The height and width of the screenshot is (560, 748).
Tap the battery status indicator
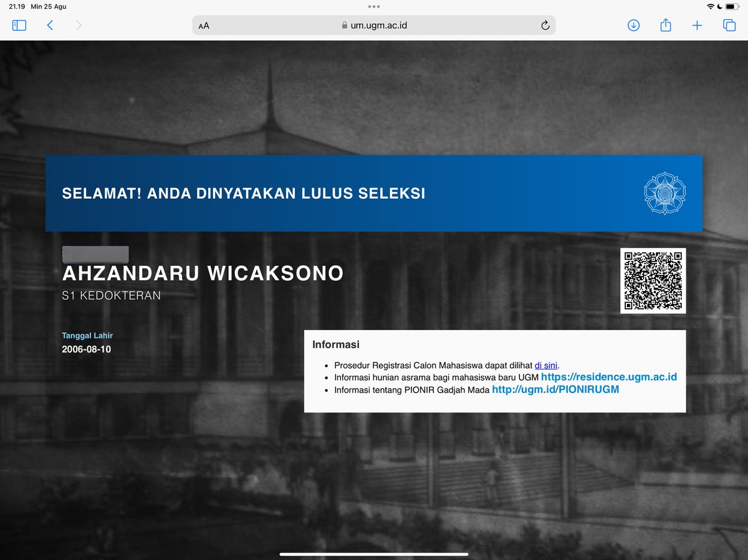coord(732,6)
